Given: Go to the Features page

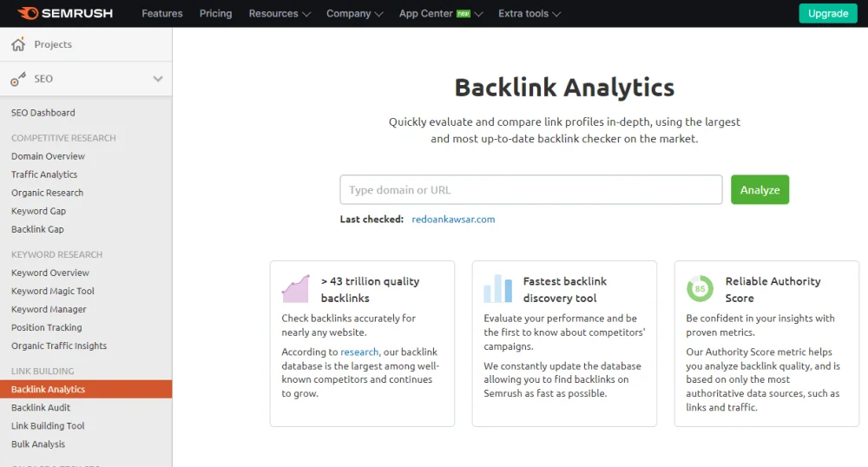Looking at the screenshot, I should 162,13.
